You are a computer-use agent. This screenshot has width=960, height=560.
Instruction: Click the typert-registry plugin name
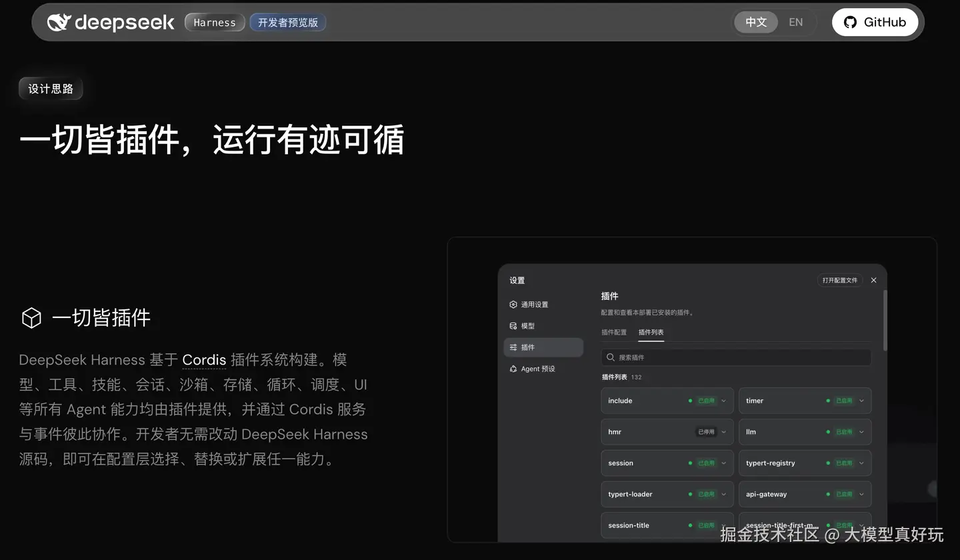[x=771, y=463]
